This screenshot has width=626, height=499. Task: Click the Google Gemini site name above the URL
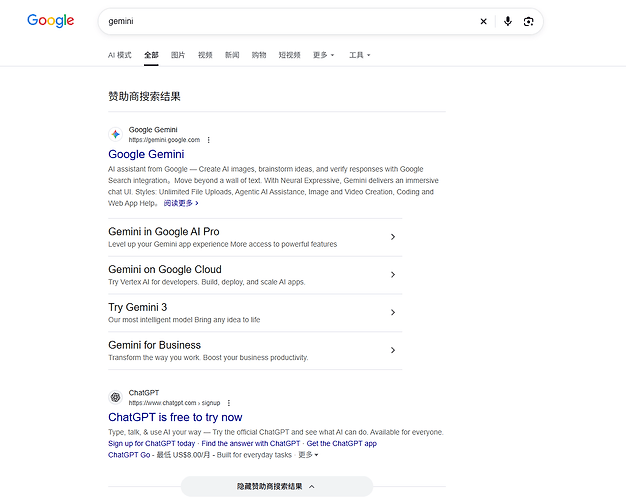point(153,130)
